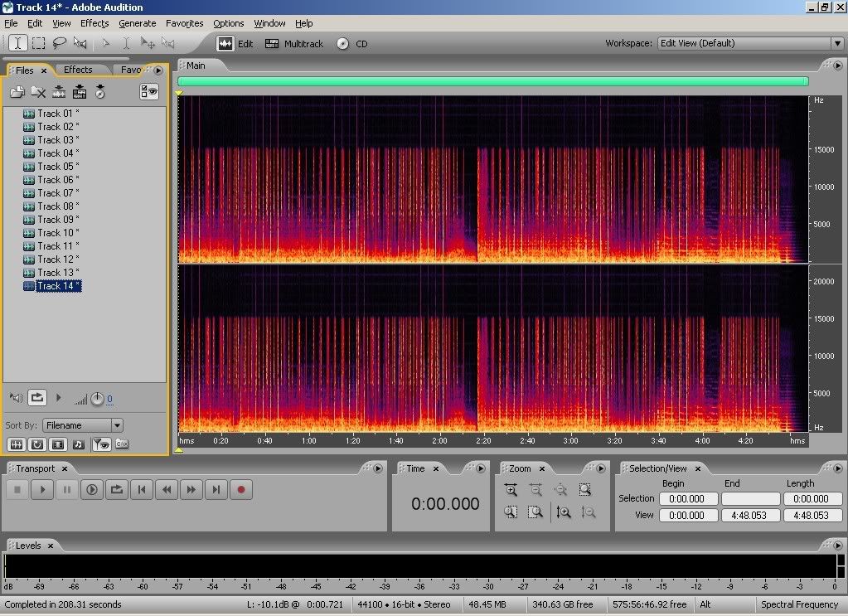Toggle Show Loop Files filter button
This screenshot has width=848, height=616.
click(x=37, y=444)
